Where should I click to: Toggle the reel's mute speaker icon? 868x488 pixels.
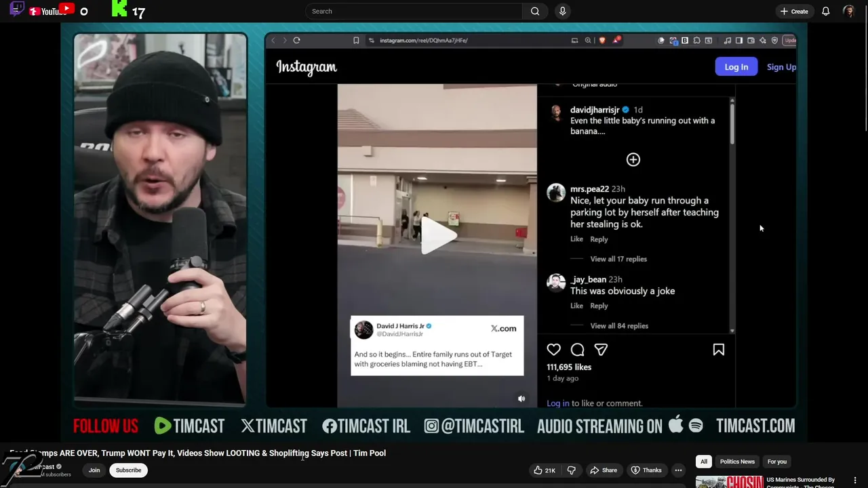(521, 399)
